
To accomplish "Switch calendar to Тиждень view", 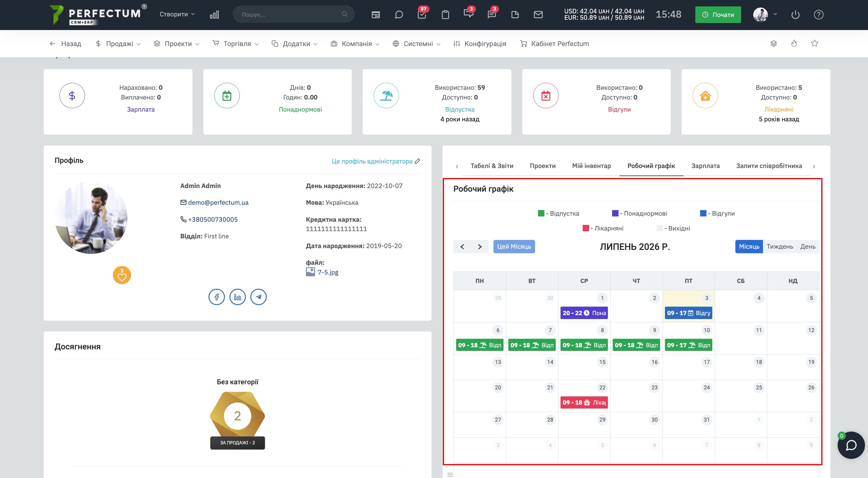I will point(780,246).
